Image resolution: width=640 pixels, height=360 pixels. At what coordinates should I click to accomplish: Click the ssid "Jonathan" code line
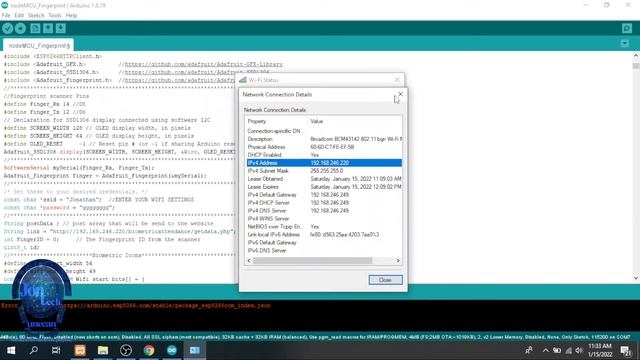point(99,200)
